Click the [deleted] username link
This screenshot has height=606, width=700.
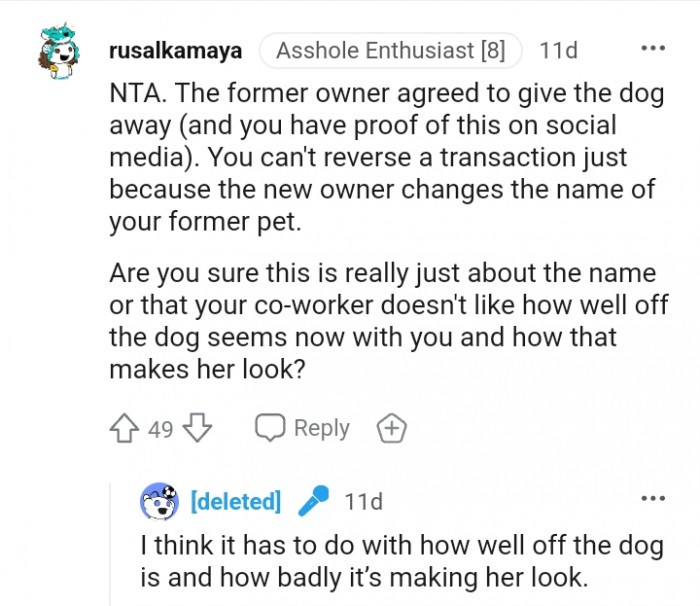235,501
